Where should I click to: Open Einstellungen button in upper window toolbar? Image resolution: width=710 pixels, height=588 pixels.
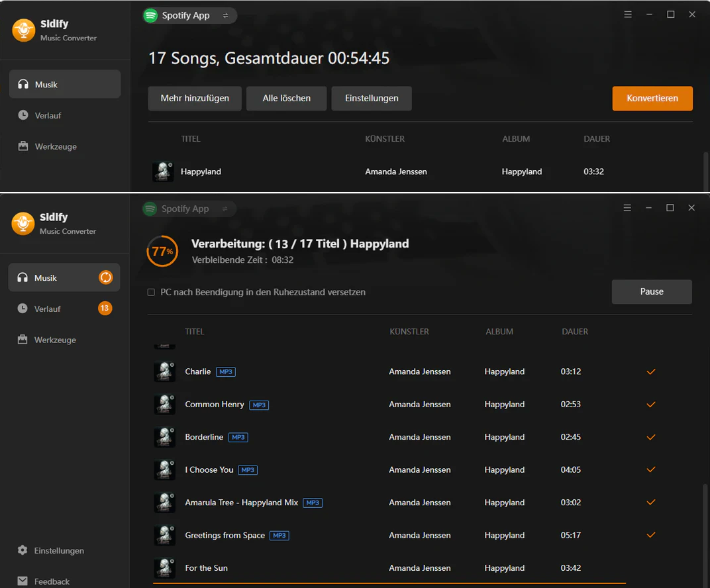[372, 98]
